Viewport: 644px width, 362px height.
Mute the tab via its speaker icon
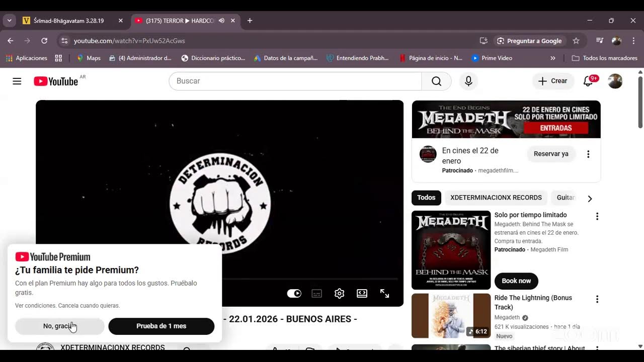(221, 21)
